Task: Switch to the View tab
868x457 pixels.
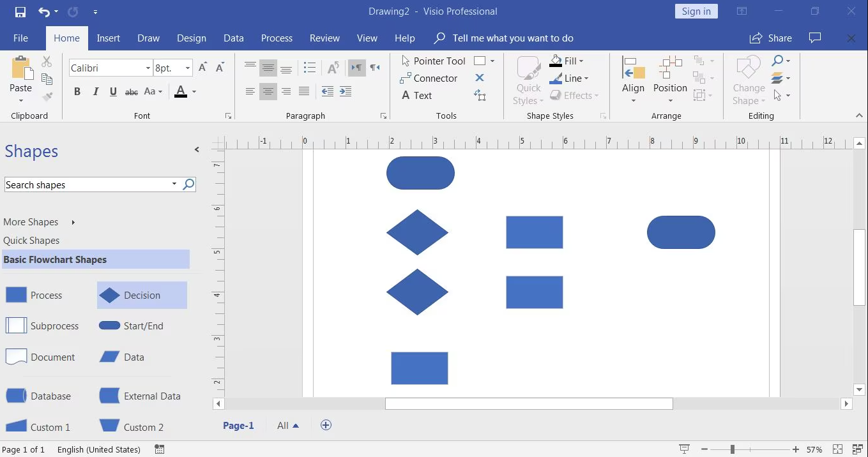Action: click(x=367, y=38)
